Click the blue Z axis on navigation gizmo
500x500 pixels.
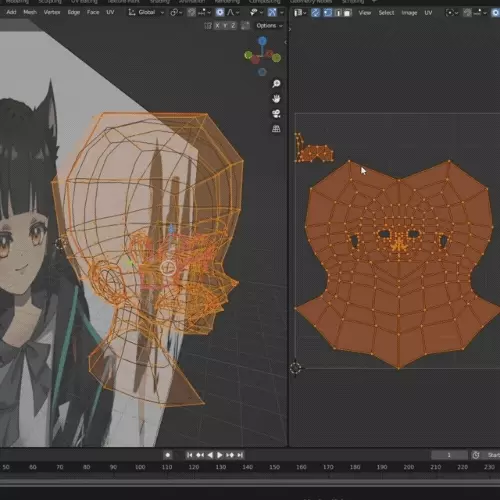263,41
